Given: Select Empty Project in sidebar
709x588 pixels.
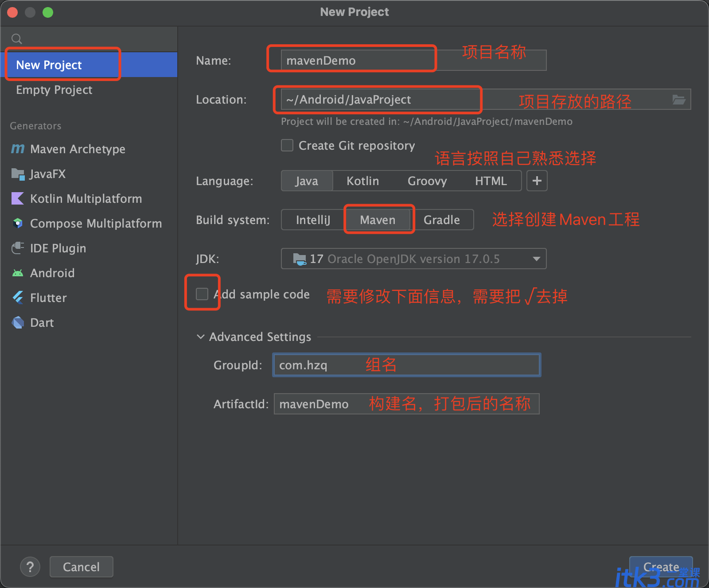Looking at the screenshot, I should 89,89.
